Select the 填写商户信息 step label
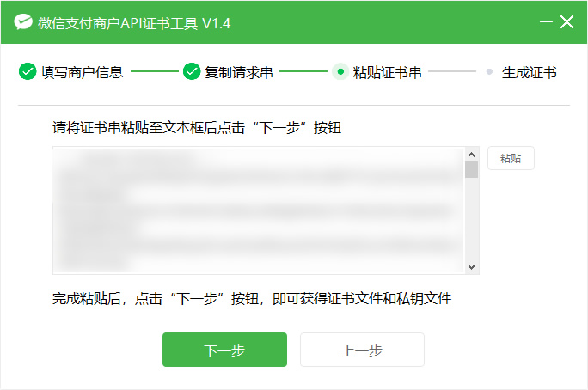Viewport: 588px width, 390px height. (x=82, y=72)
